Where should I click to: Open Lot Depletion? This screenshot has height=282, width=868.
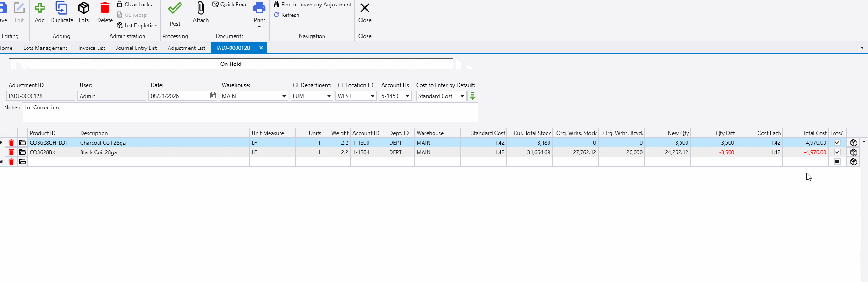click(137, 26)
